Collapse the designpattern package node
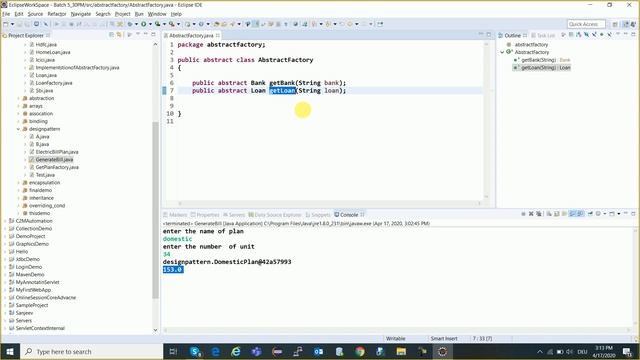This screenshot has width=640, height=360. 18,129
